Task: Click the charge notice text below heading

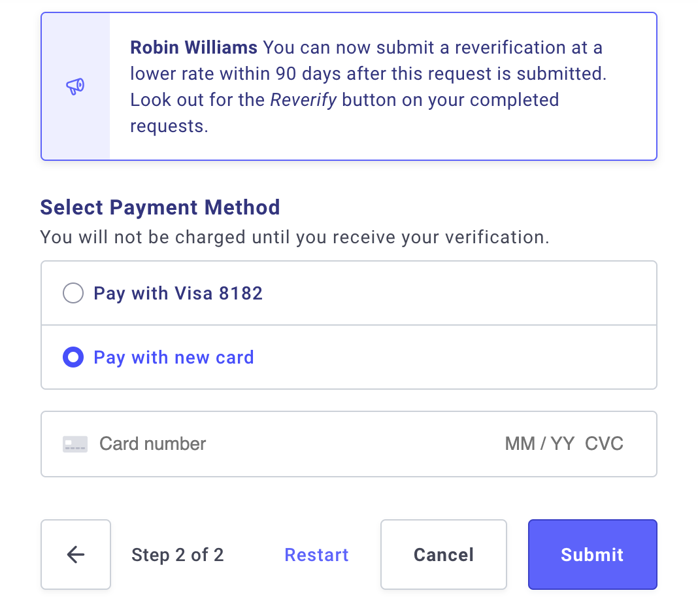Action: click(295, 237)
